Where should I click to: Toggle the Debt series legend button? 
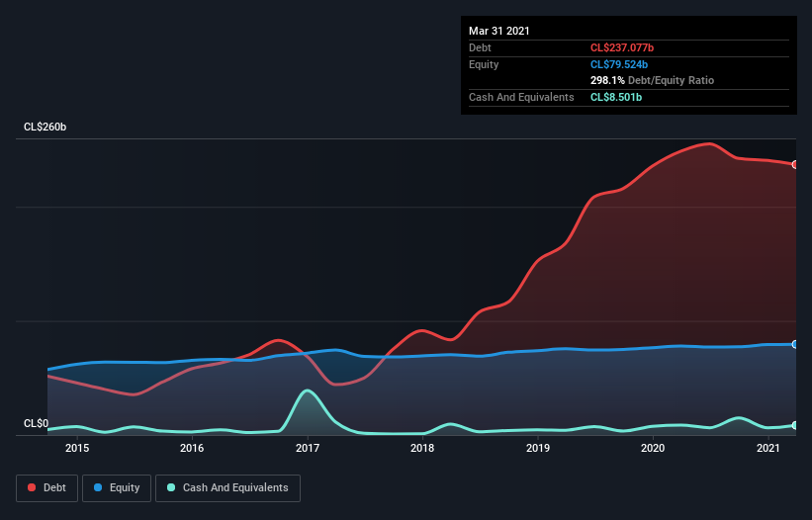click(x=46, y=488)
